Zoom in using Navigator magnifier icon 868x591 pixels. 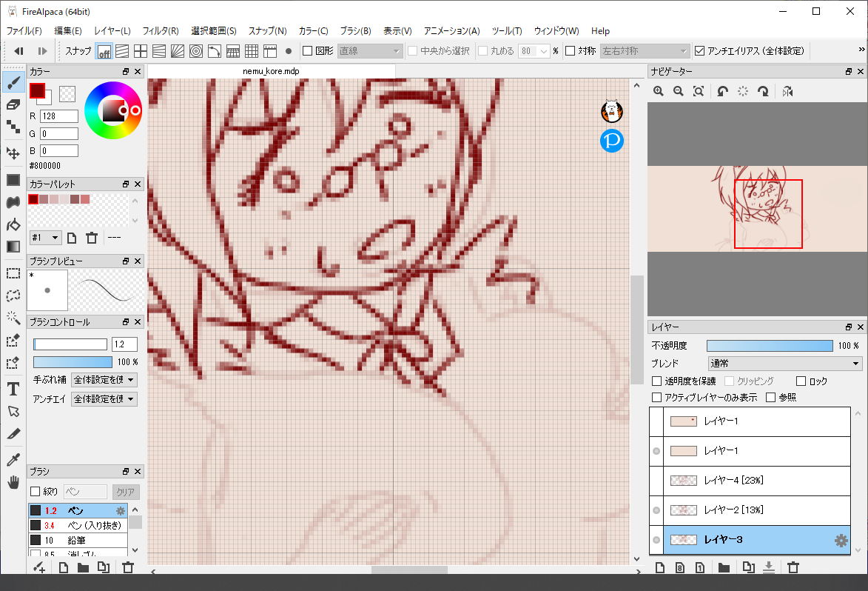coord(658,91)
